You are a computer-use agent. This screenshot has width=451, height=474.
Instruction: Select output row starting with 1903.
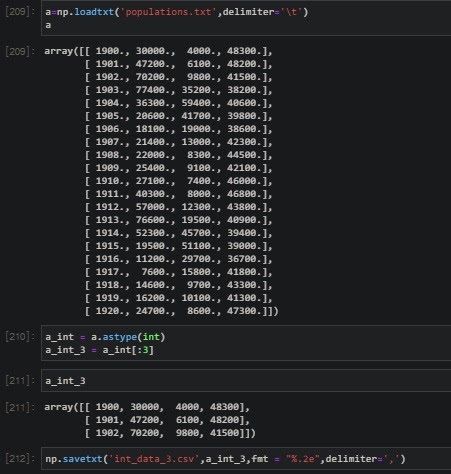179,90
